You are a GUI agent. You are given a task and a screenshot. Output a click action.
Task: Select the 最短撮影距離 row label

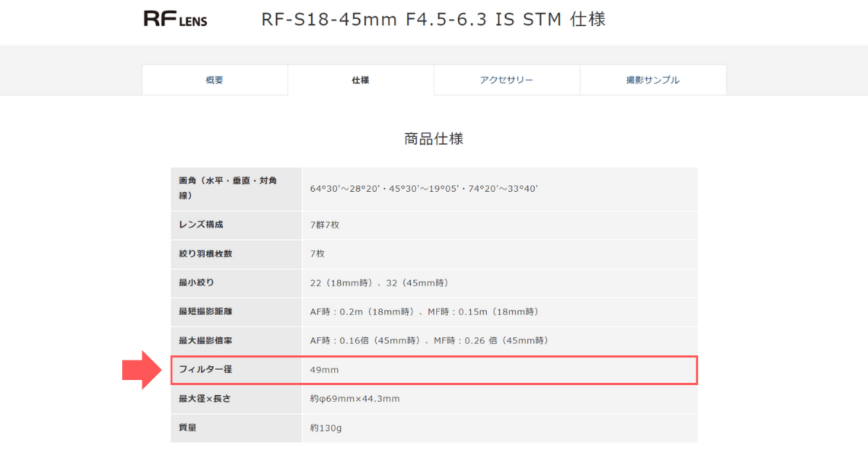point(206,311)
